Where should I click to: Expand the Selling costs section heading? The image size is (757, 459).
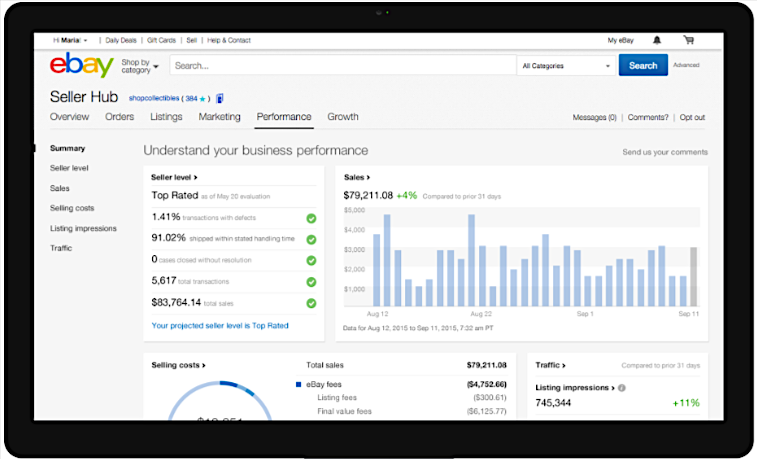(178, 365)
